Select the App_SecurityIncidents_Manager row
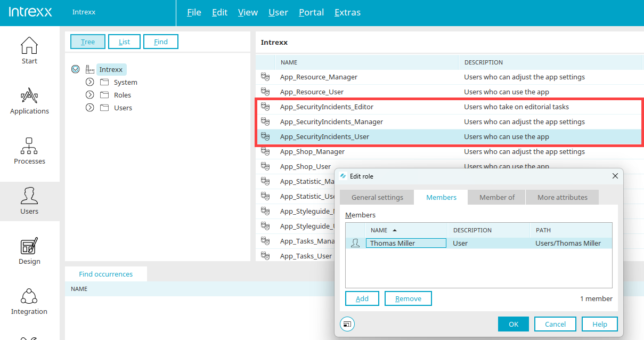Screen dimensions: 644x340 [x=450, y=122]
